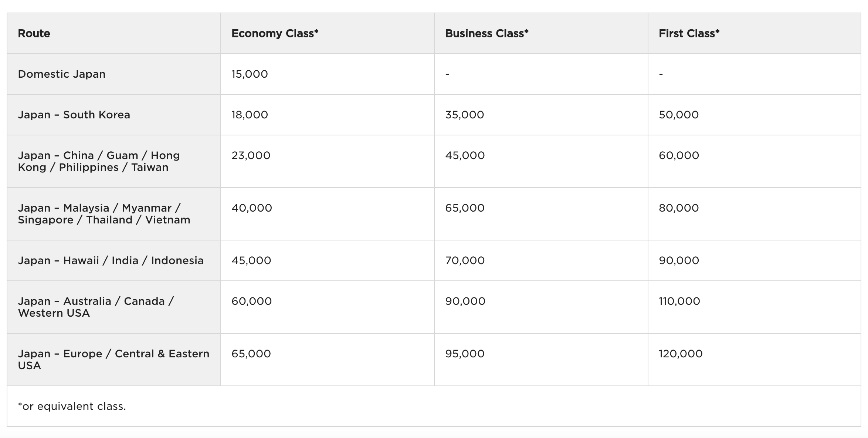
Task: Click the 50,000 first class value
Action: [678, 115]
